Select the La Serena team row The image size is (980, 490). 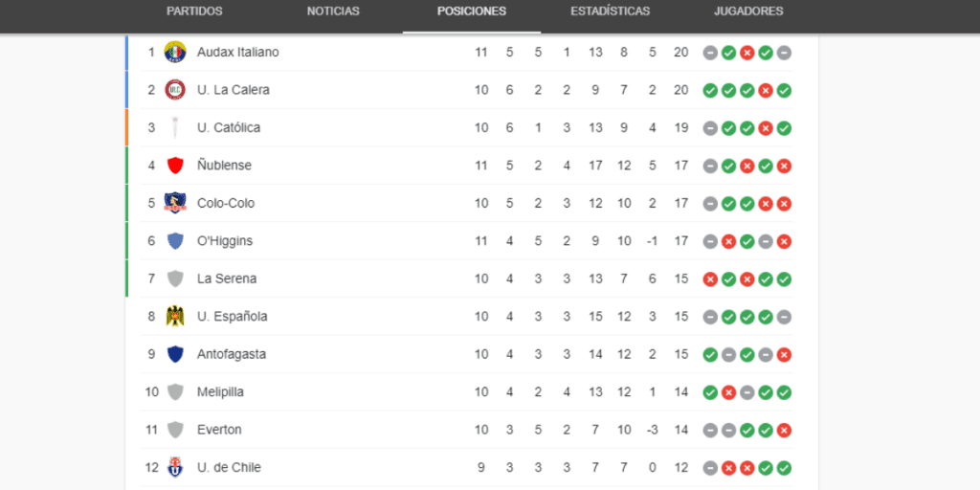pyautogui.click(x=460, y=278)
